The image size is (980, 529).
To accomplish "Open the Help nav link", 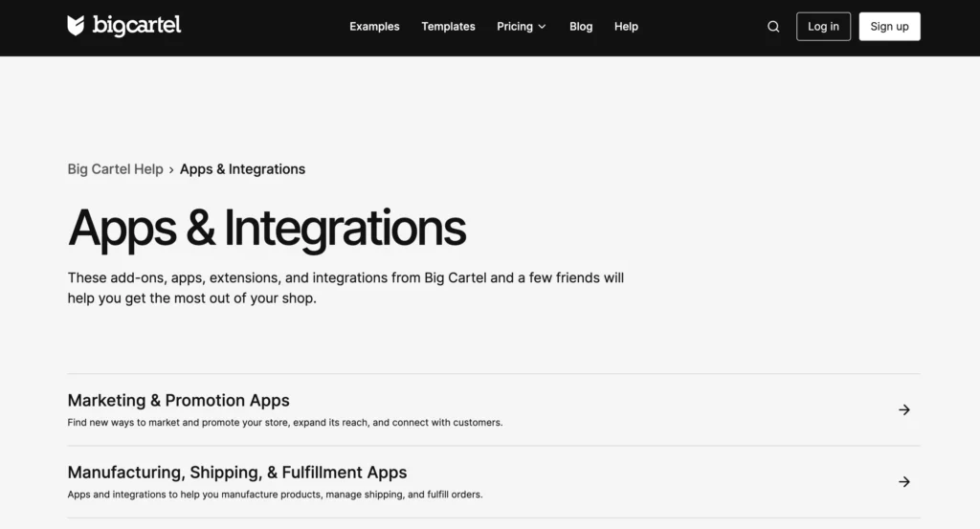I will 626,26.
